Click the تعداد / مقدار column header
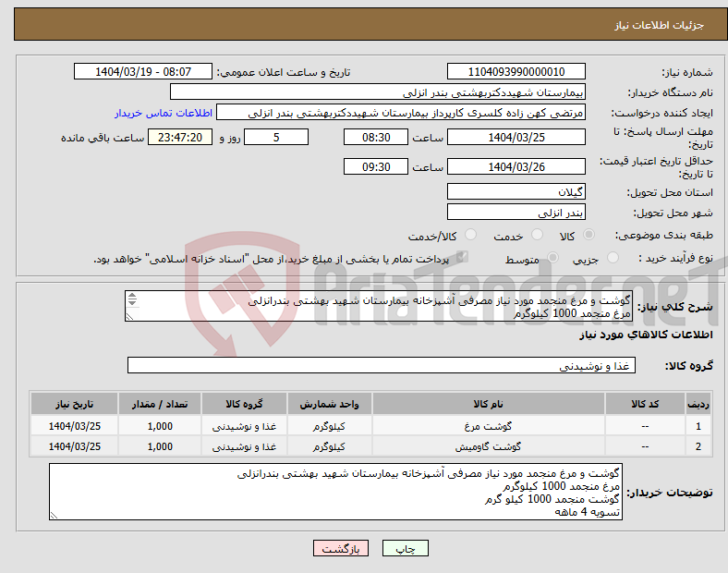 (x=160, y=404)
